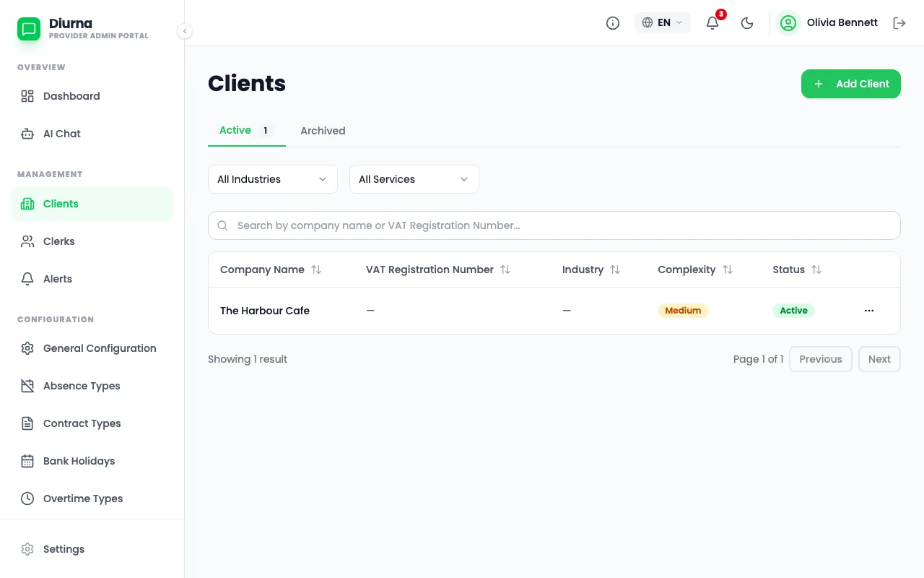This screenshot has width=924, height=578.
Task: Sort by VAT Registration Number column
Action: 438,269
